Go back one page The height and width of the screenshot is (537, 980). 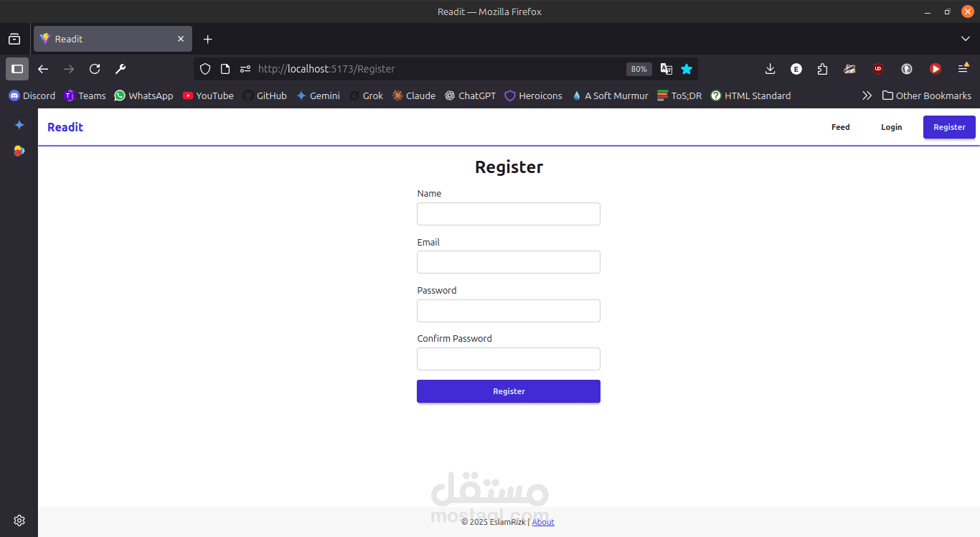tap(43, 69)
